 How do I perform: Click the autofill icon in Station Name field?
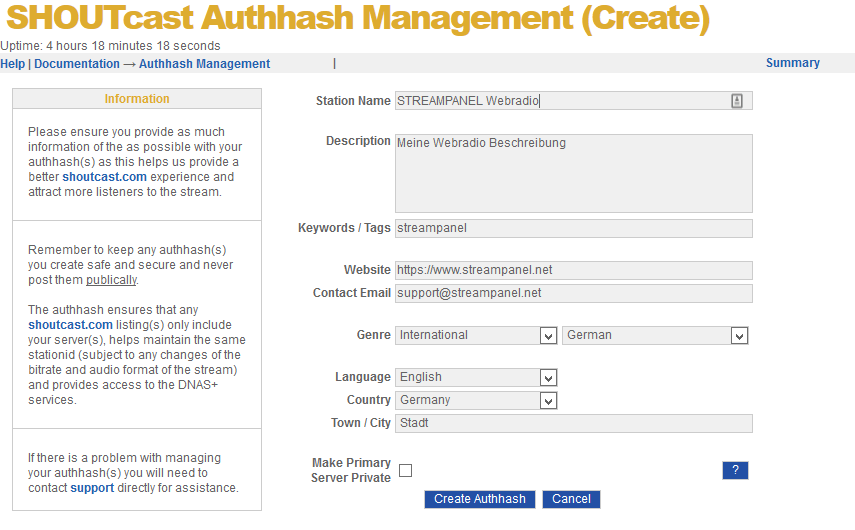[737, 101]
